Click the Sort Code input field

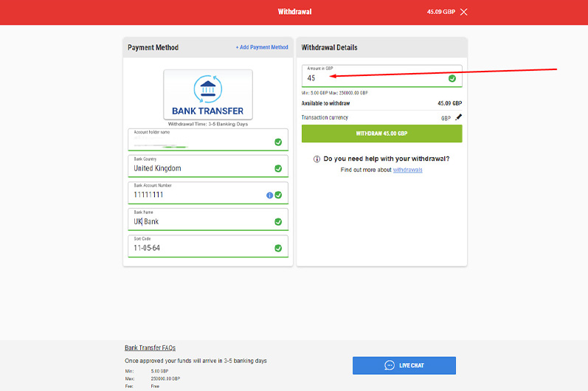196,248
